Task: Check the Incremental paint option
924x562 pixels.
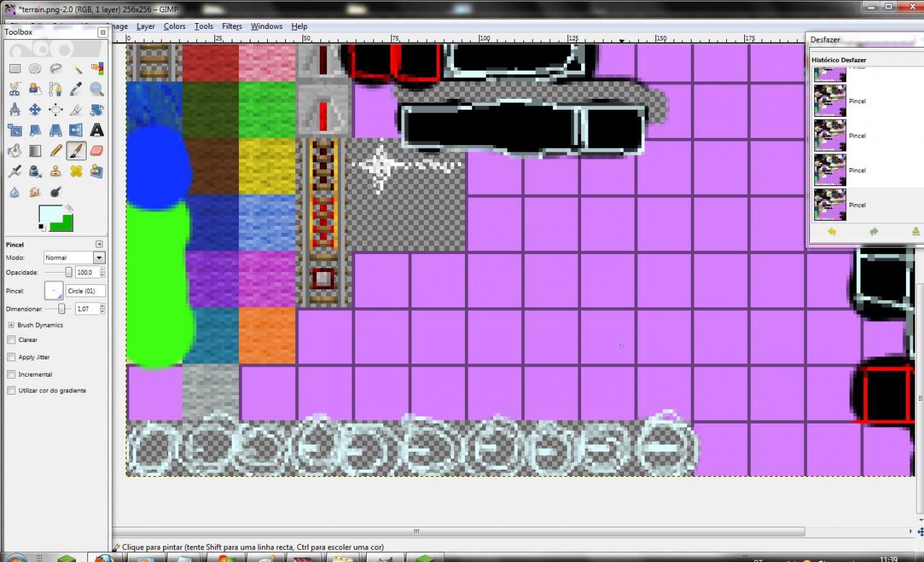Action: 11,374
